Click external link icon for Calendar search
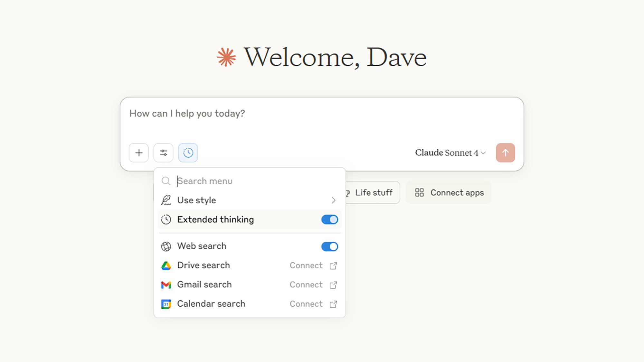 point(333,304)
